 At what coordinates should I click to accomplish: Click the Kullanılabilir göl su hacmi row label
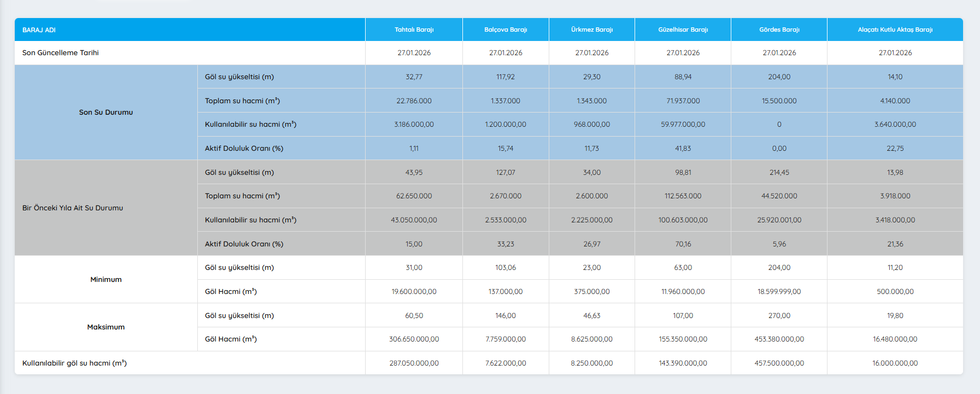click(74, 363)
